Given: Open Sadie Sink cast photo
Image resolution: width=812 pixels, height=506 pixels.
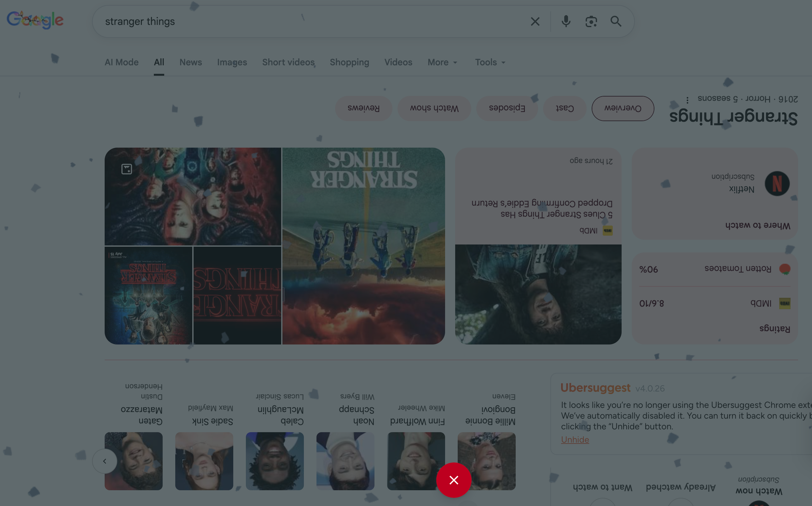Looking at the screenshot, I should [204, 461].
